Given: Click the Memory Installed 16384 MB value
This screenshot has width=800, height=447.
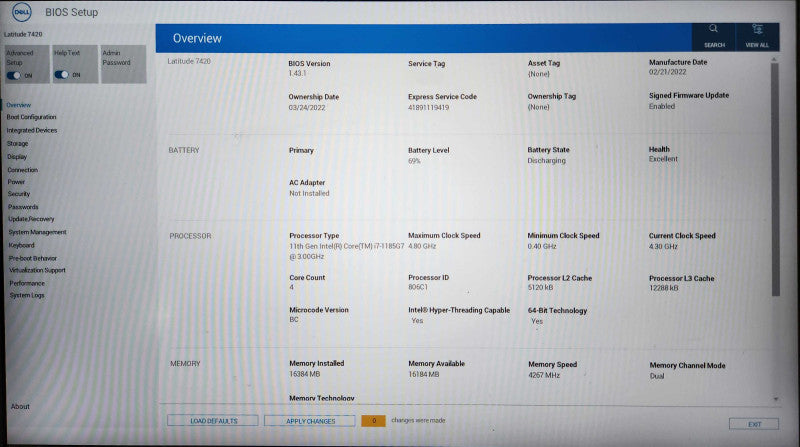Looking at the screenshot, I should (305, 375).
